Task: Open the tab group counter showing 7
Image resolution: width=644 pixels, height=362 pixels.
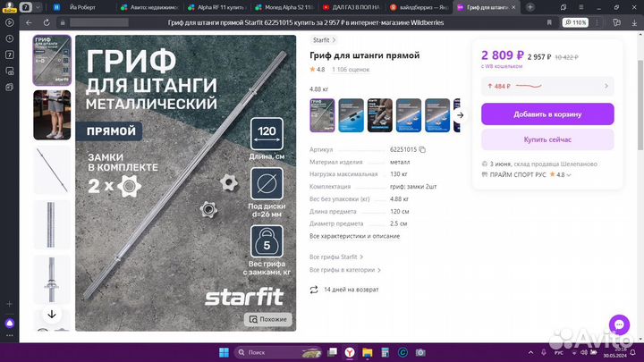Action: (x=25, y=7)
